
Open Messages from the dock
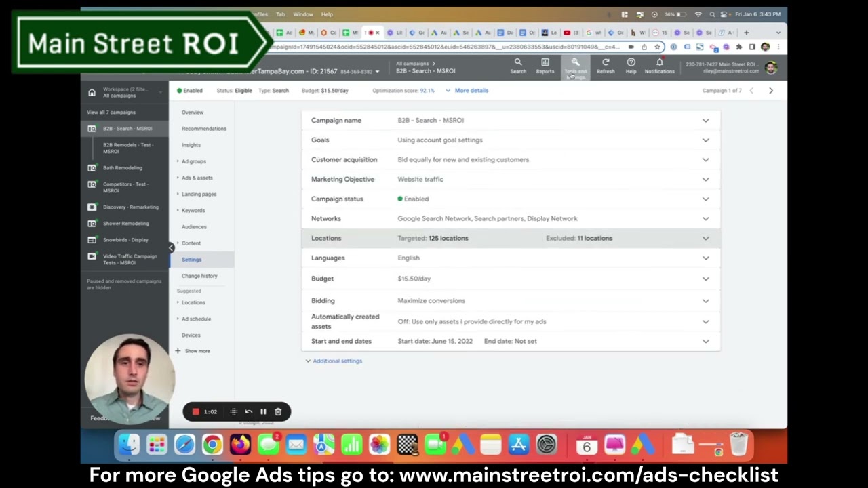268,445
